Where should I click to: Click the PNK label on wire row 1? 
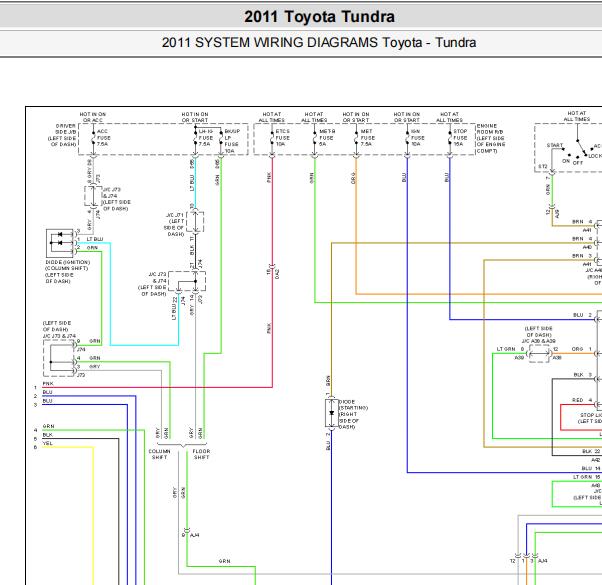tap(48, 383)
